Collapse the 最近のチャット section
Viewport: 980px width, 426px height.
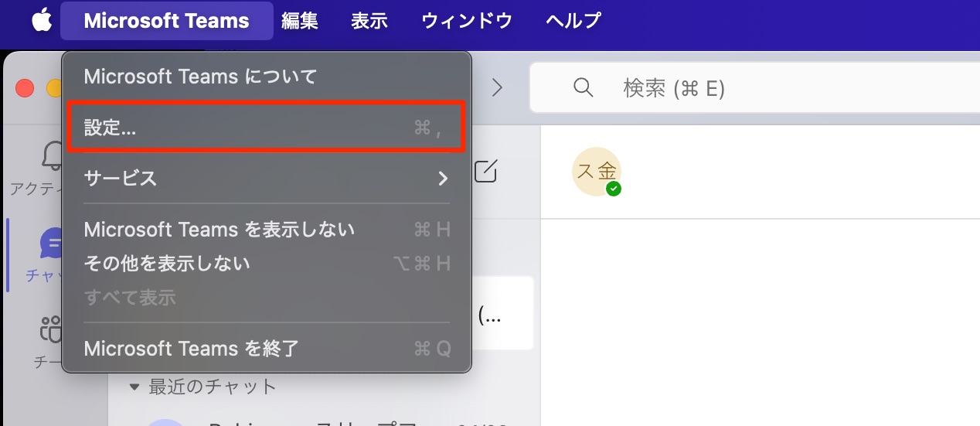(x=135, y=387)
